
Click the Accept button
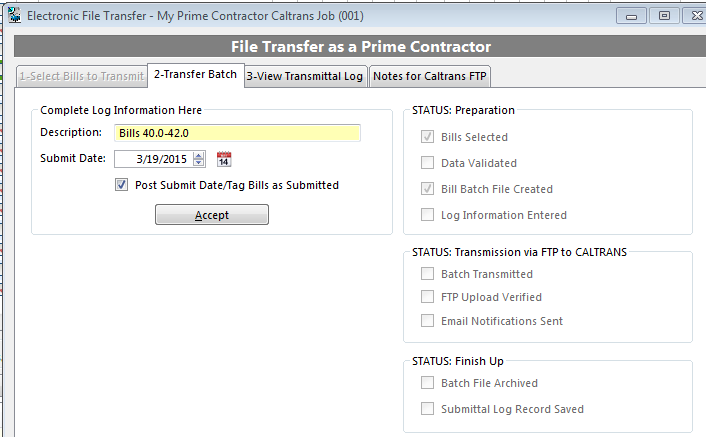point(212,215)
